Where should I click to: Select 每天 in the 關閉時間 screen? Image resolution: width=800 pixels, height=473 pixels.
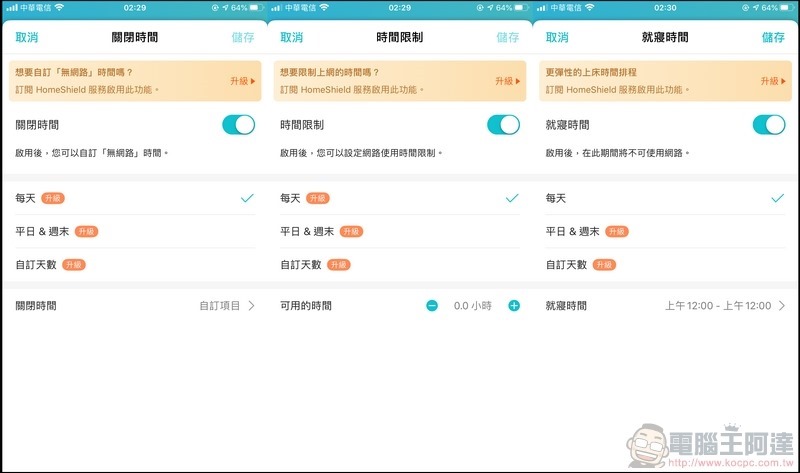click(135, 198)
